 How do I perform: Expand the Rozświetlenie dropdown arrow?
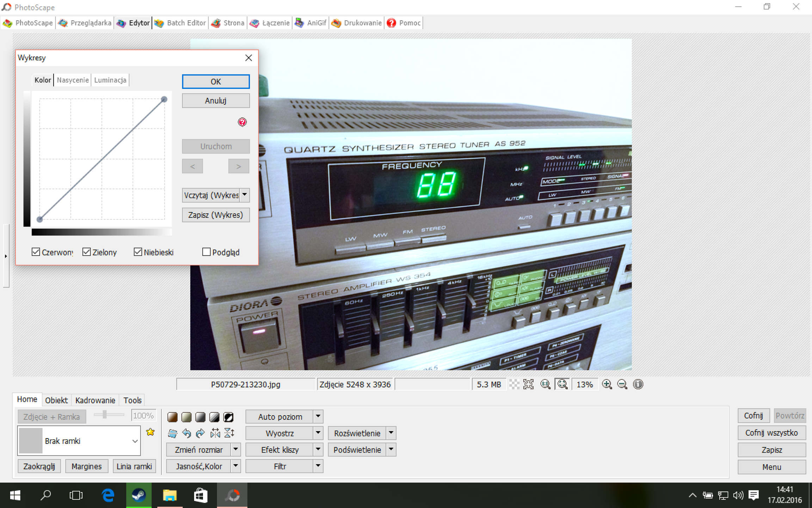(x=391, y=433)
